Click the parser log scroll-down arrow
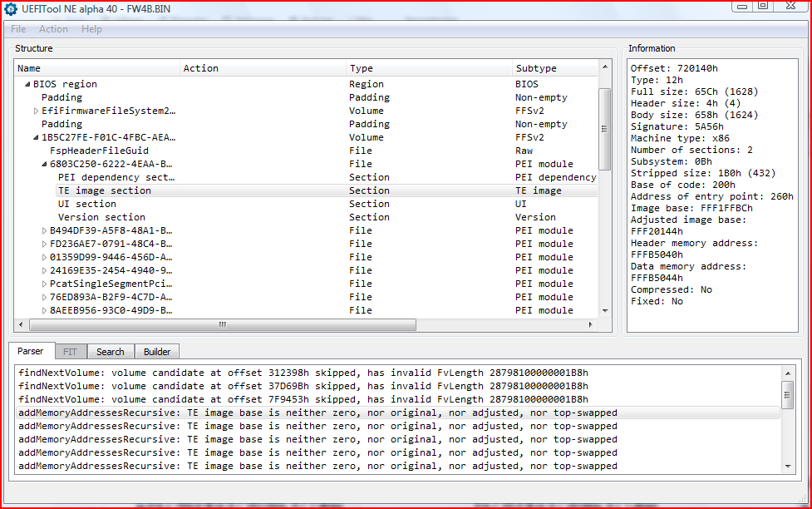 point(788,466)
